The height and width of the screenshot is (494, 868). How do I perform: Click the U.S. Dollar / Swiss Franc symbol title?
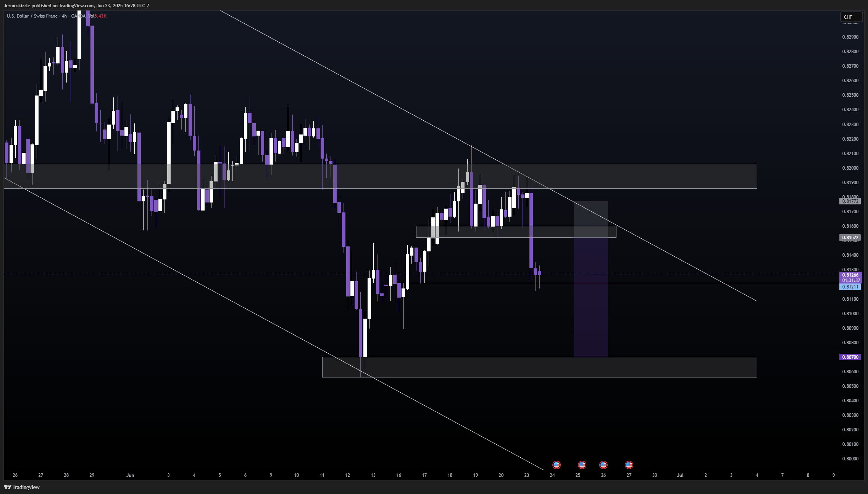[x=32, y=16]
